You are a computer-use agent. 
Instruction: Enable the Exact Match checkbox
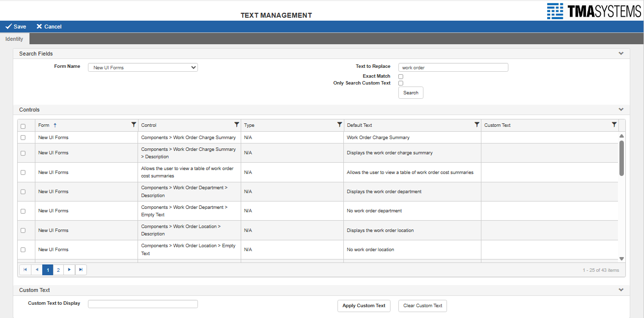coord(400,76)
